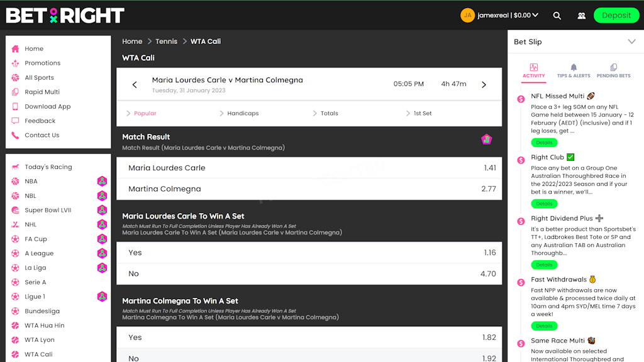Open the search icon in top bar

coord(557,15)
